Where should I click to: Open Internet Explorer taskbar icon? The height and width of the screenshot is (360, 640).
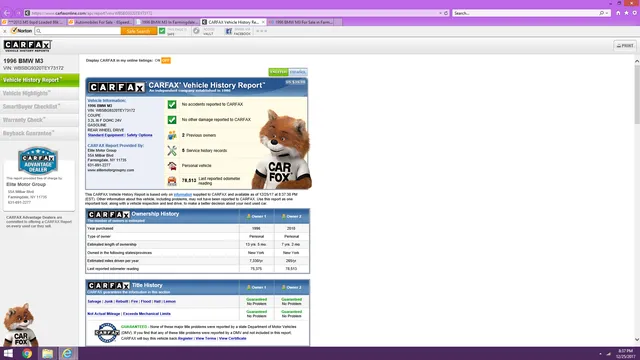[x=67, y=353]
